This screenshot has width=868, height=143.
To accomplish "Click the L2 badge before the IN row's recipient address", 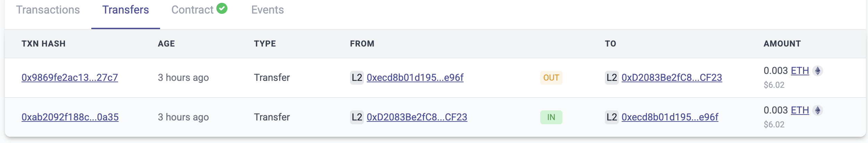I will [x=611, y=117].
